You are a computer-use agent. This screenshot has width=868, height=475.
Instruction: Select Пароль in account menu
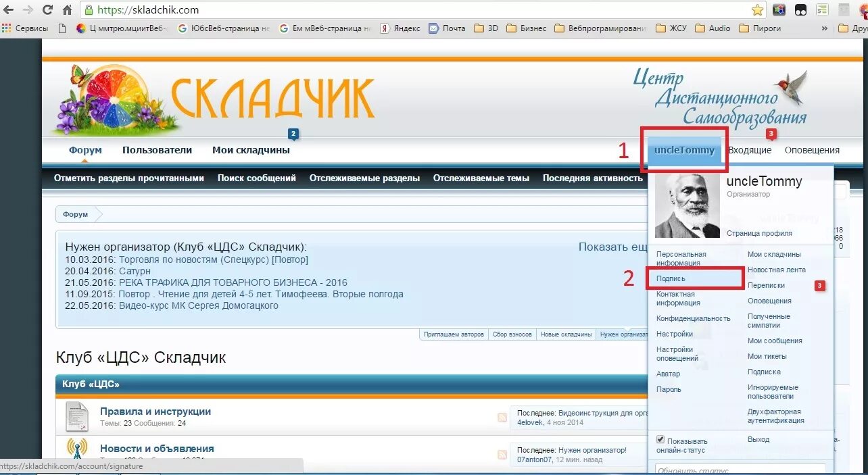tap(669, 389)
